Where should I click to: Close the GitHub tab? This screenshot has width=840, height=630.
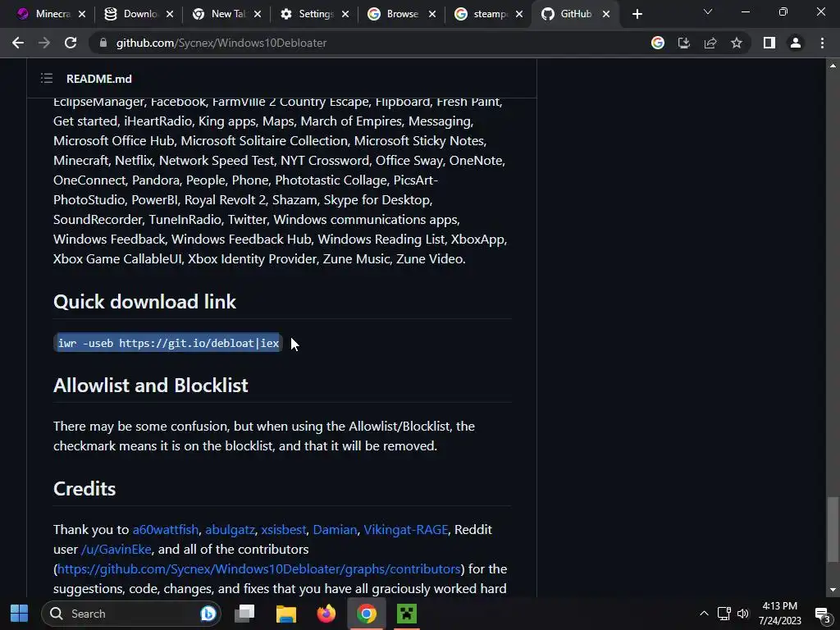coord(606,14)
